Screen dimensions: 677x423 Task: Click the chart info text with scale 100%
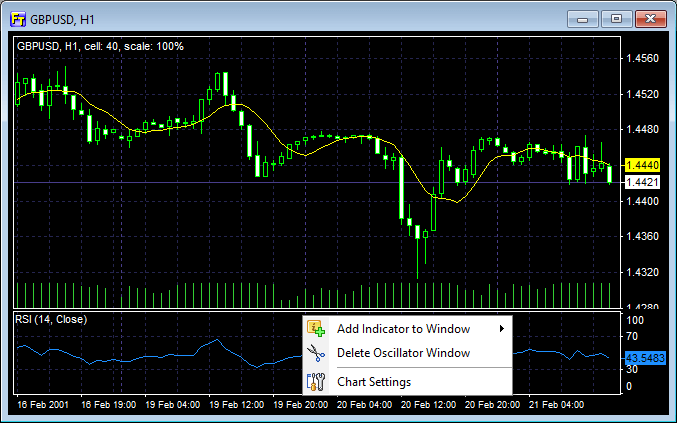(100, 46)
